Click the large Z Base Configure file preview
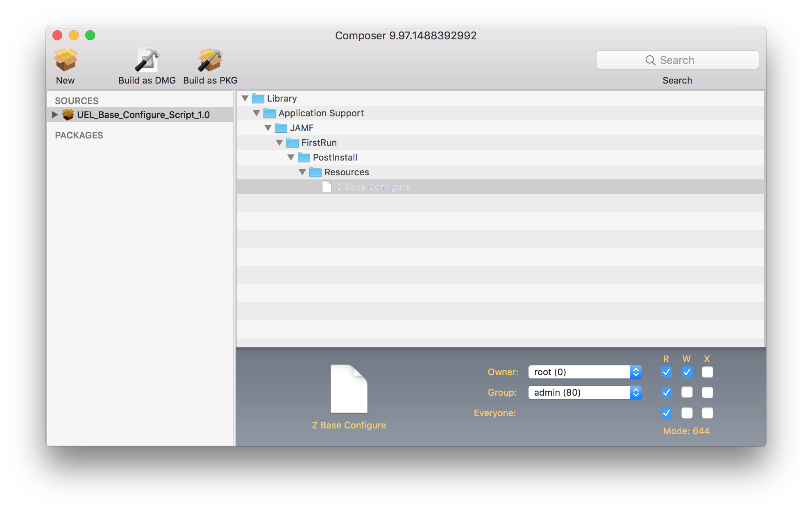 pyautogui.click(x=349, y=389)
